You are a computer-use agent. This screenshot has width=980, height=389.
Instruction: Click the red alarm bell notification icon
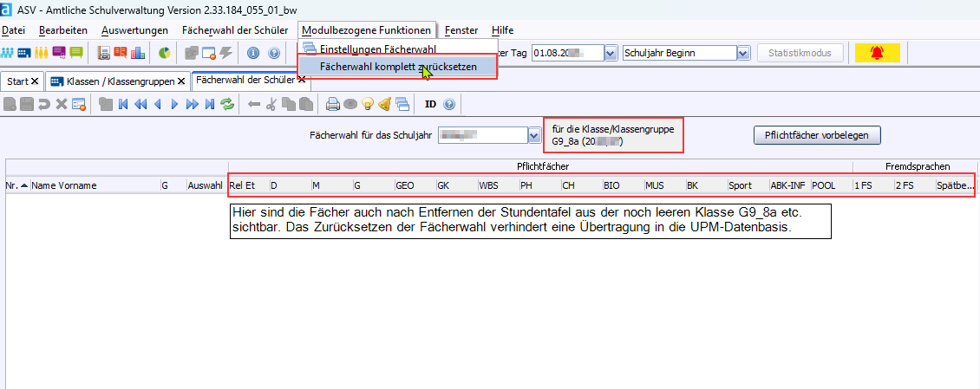[x=876, y=53]
